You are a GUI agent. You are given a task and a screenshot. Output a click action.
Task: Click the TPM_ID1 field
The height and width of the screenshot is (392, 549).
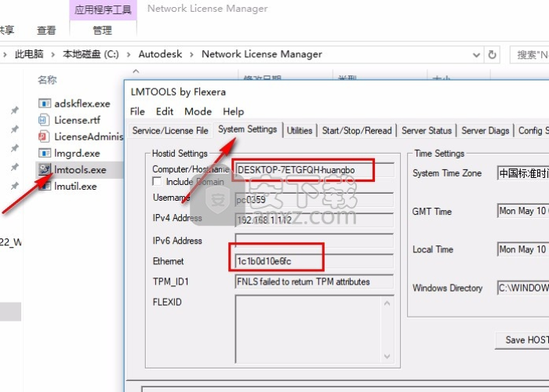click(314, 281)
